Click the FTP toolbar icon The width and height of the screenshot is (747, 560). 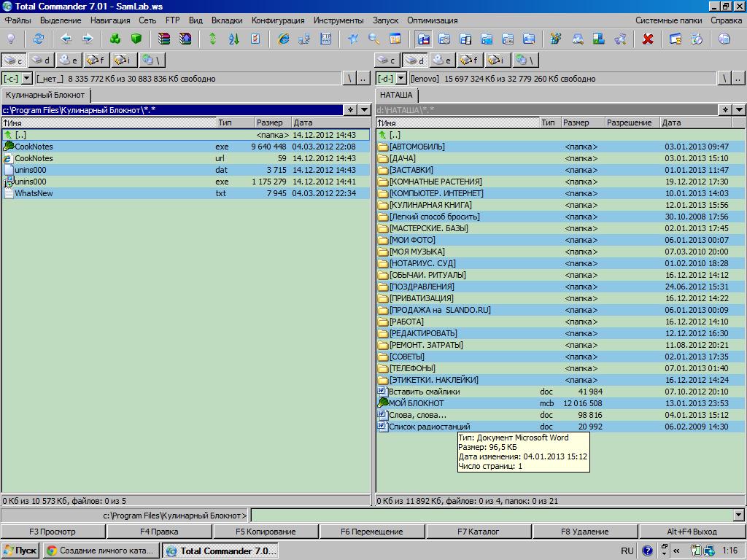326,39
